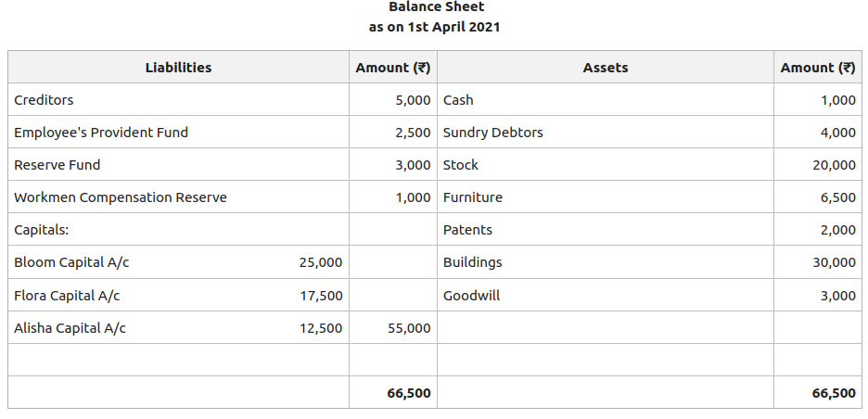This screenshot has height=419, width=868.
Task: Select the Cash asset label
Action: [458, 100]
